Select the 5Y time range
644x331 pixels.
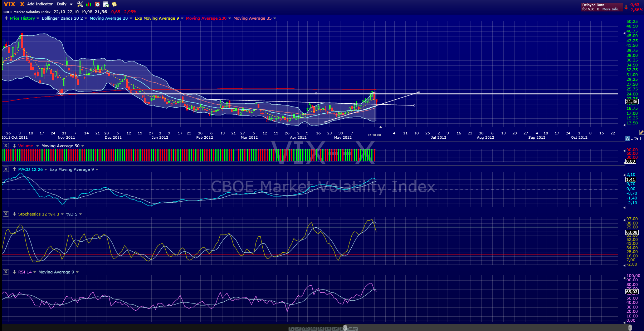pyautogui.click(x=292, y=329)
